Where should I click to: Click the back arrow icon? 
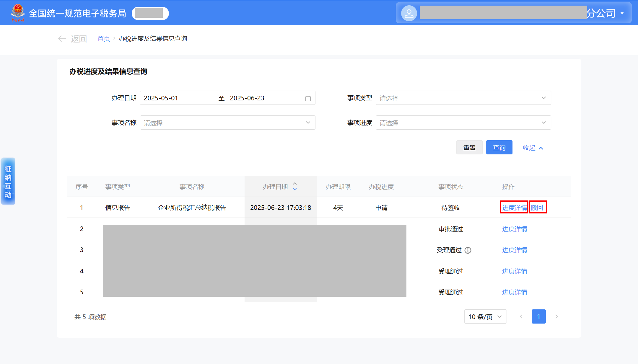click(62, 39)
